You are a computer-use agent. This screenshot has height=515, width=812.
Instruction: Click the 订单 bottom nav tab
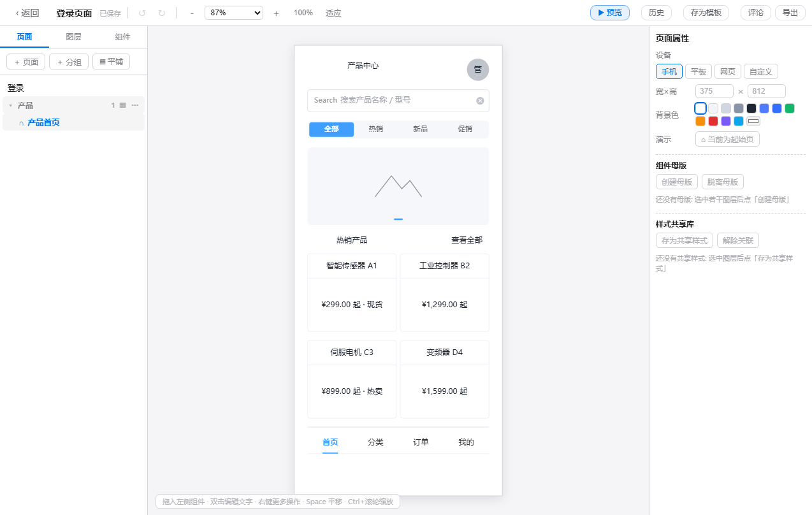(421, 442)
